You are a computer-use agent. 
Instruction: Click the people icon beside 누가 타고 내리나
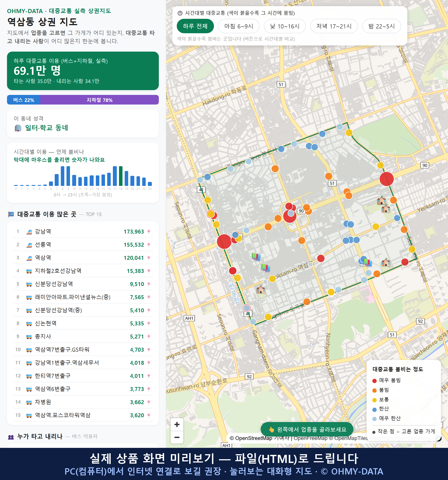click(11, 436)
